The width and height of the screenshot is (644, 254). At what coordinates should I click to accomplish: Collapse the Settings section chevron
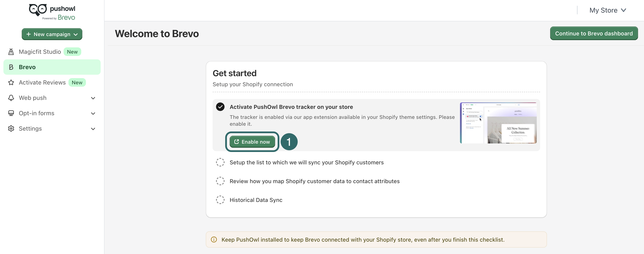(93, 129)
